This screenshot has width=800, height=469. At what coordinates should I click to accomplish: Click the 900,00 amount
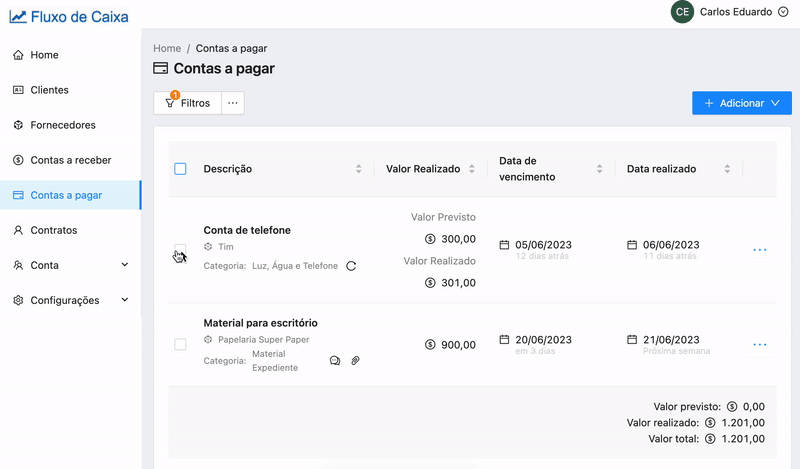coord(458,345)
